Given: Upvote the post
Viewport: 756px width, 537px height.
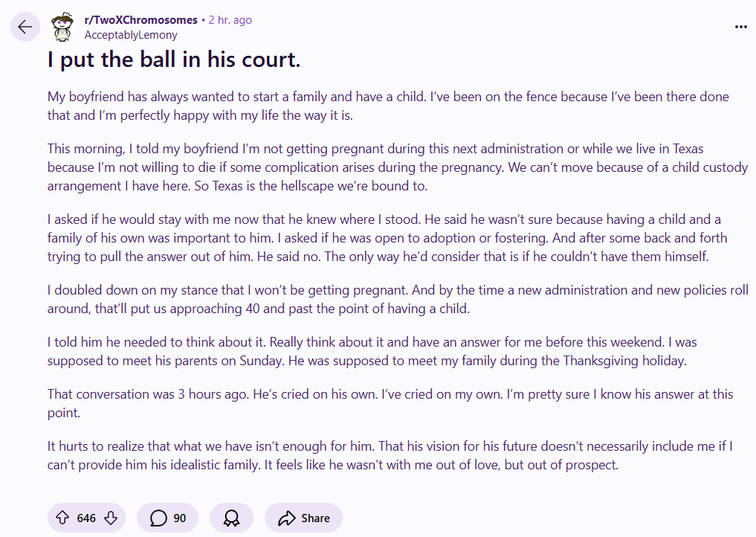Looking at the screenshot, I should (x=62, y=518).
